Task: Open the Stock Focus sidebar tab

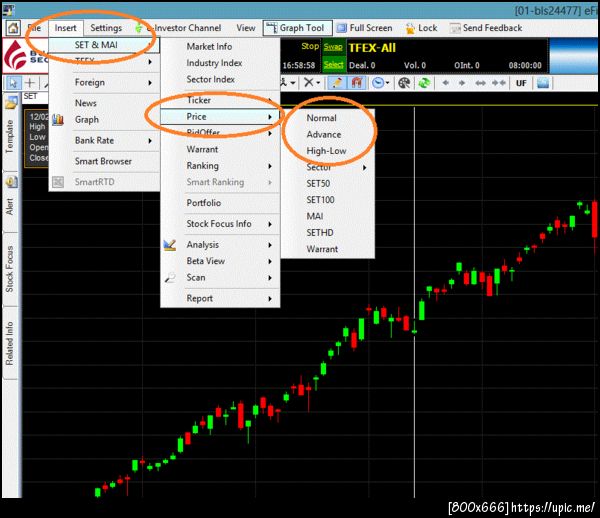Action: point(10,269)
